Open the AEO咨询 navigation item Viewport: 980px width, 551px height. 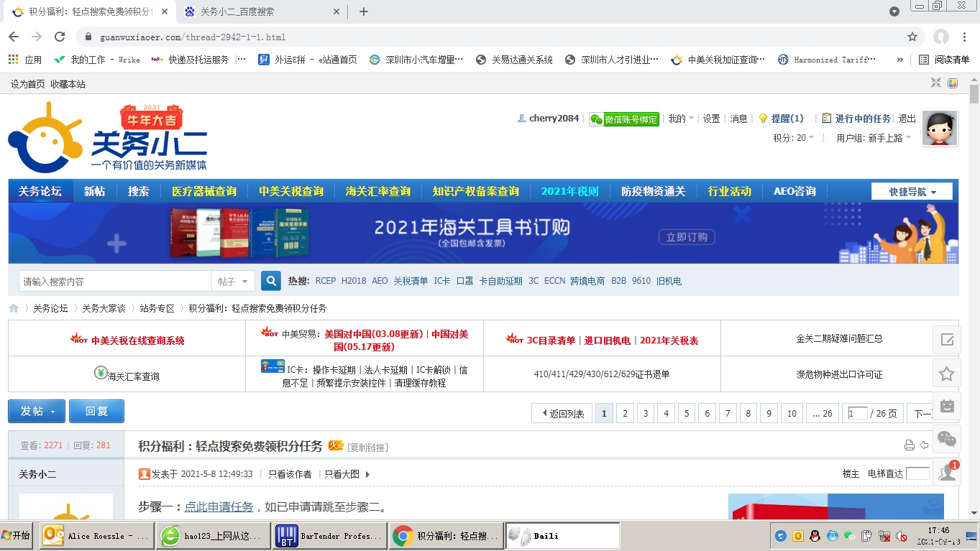[794, 191]
